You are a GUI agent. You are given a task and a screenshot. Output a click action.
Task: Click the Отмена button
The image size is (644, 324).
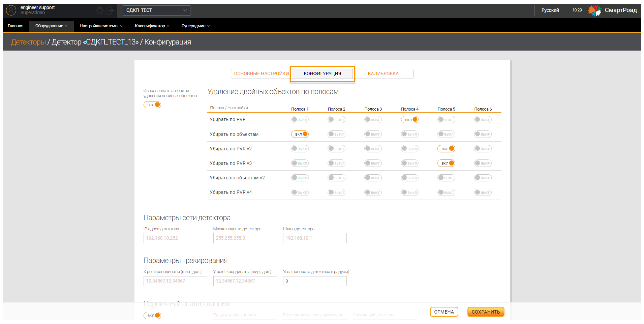(x=444, y=312)
